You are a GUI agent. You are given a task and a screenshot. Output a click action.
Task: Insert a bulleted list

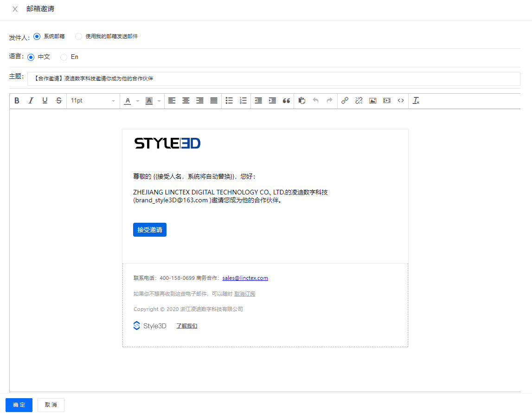(x=229, y=100)
